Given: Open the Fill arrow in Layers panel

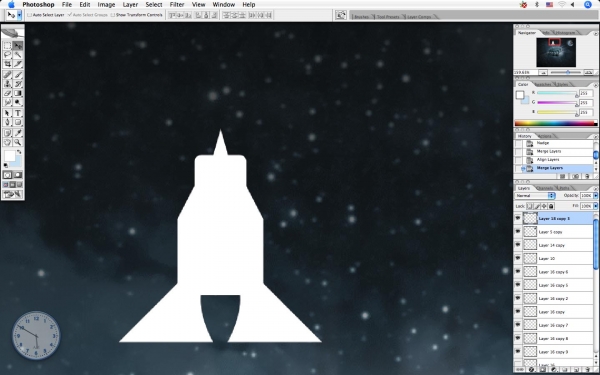Looking at the screenshot, I should pos(595,206).
